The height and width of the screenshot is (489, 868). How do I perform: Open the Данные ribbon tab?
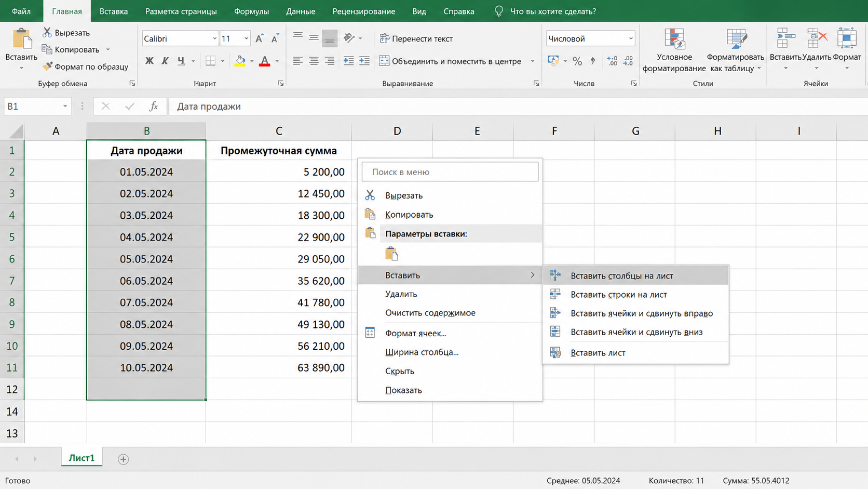(301, 11)
